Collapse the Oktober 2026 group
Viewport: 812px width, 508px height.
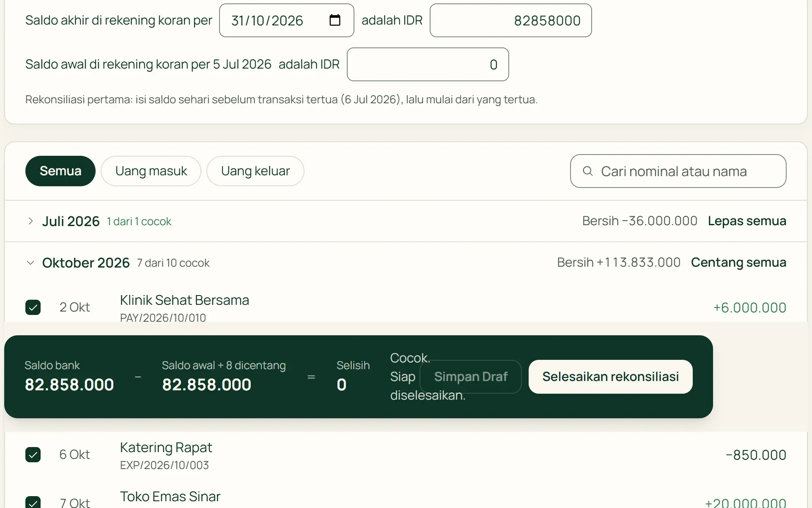[x=30, y=263]
